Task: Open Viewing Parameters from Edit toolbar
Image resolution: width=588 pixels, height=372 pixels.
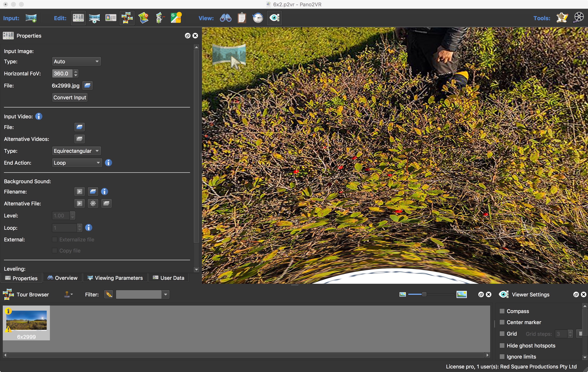Action: pyautogui.click(x=94, y=18)
